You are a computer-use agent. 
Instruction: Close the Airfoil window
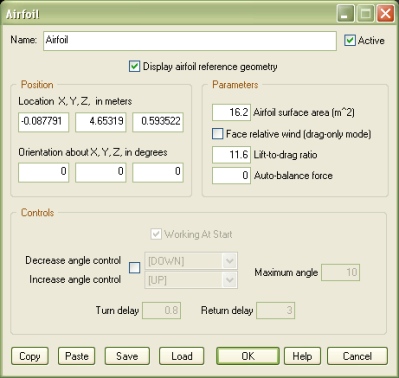[x=386, y=14]
